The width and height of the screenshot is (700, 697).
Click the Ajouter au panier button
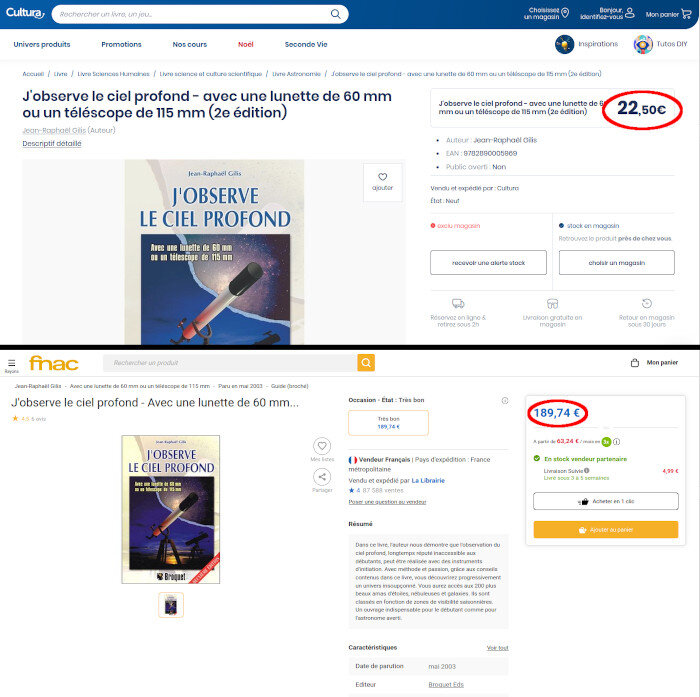point(606,530)
